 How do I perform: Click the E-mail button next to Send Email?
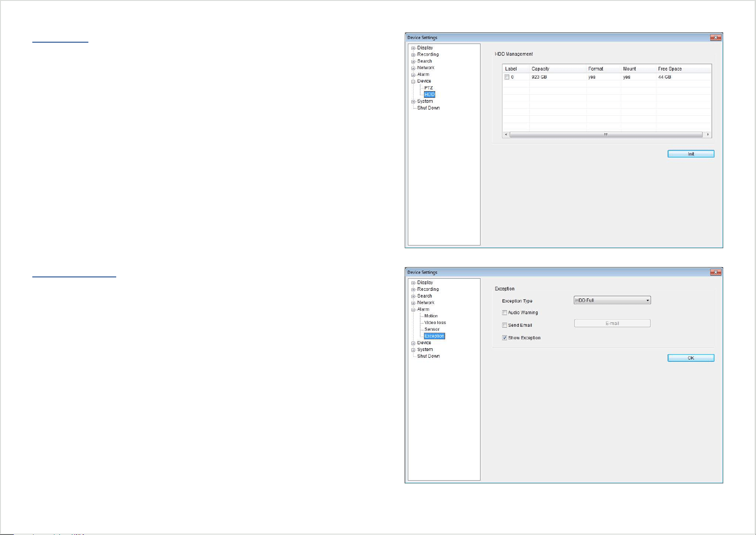tap(612, 323)
